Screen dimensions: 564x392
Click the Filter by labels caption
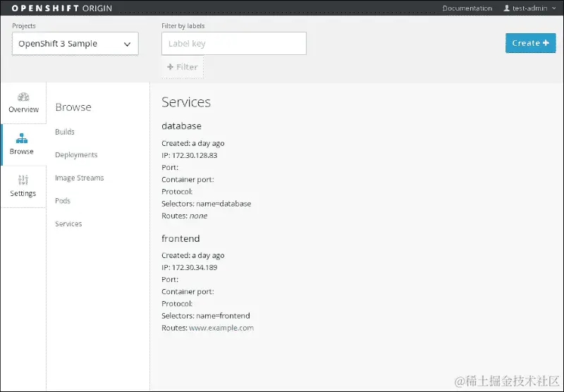[x=183, y=26]
